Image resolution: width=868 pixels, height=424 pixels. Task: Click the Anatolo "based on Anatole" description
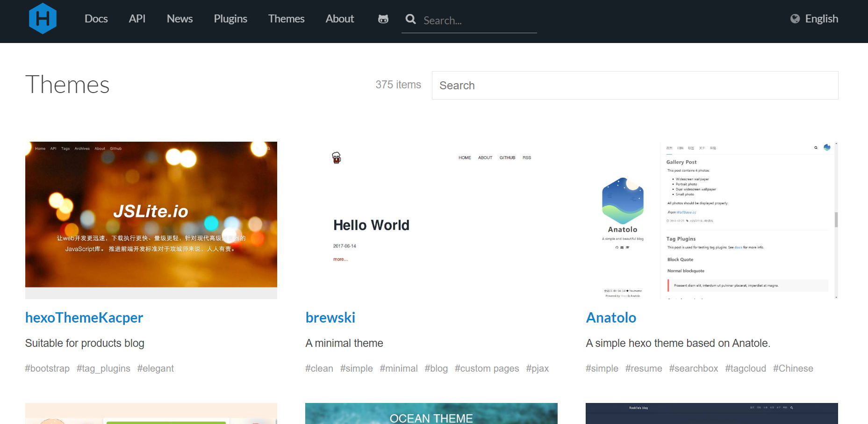tap(678, 343)
